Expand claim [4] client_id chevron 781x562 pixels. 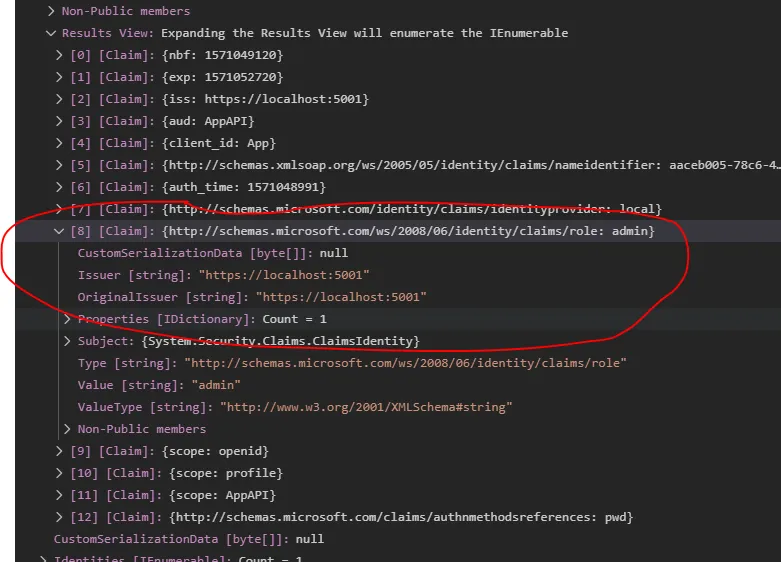[59, 143]
